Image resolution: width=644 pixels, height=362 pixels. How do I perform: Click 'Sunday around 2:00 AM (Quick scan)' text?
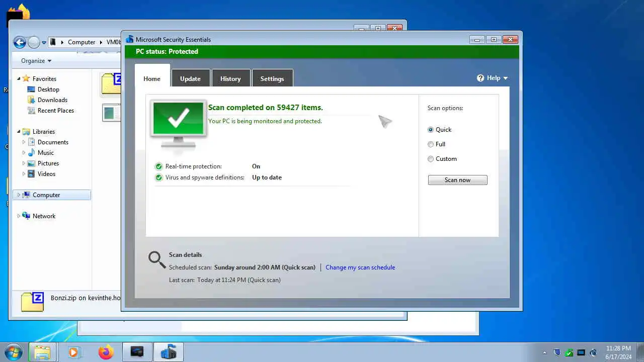tap(265, 267)
